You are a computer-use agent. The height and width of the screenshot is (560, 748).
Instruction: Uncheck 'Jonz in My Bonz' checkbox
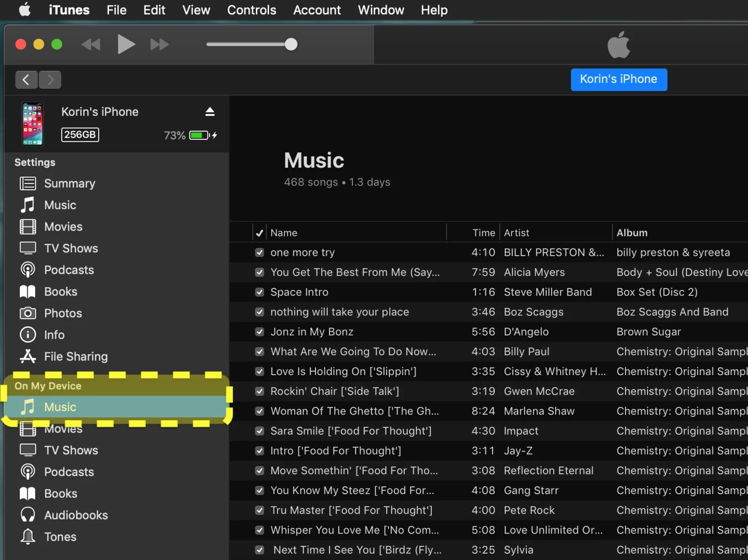259,332
